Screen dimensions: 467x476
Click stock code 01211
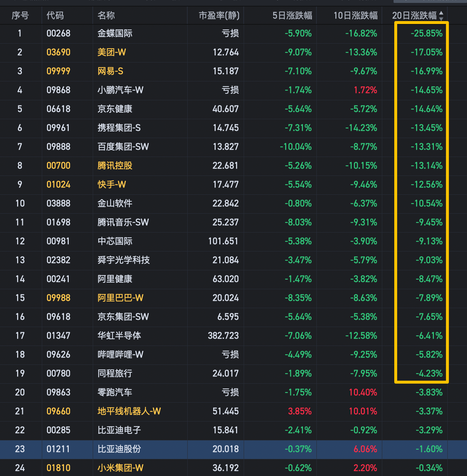tap(59, 449)
